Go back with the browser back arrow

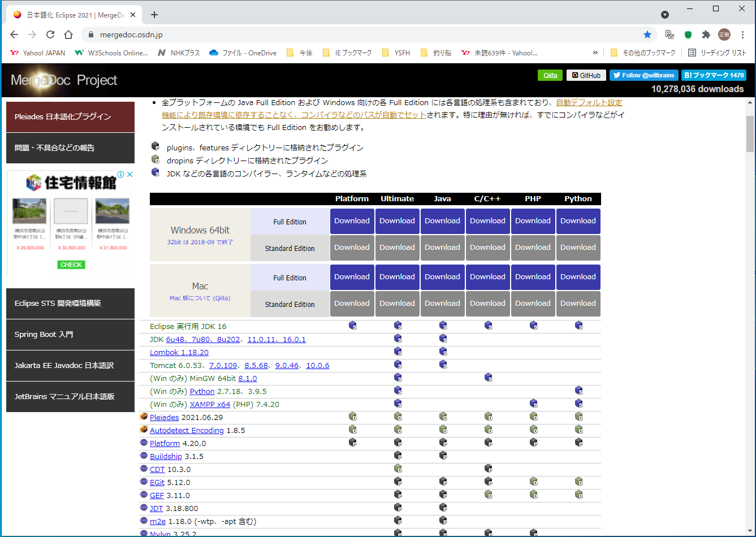tap(14, 34)
